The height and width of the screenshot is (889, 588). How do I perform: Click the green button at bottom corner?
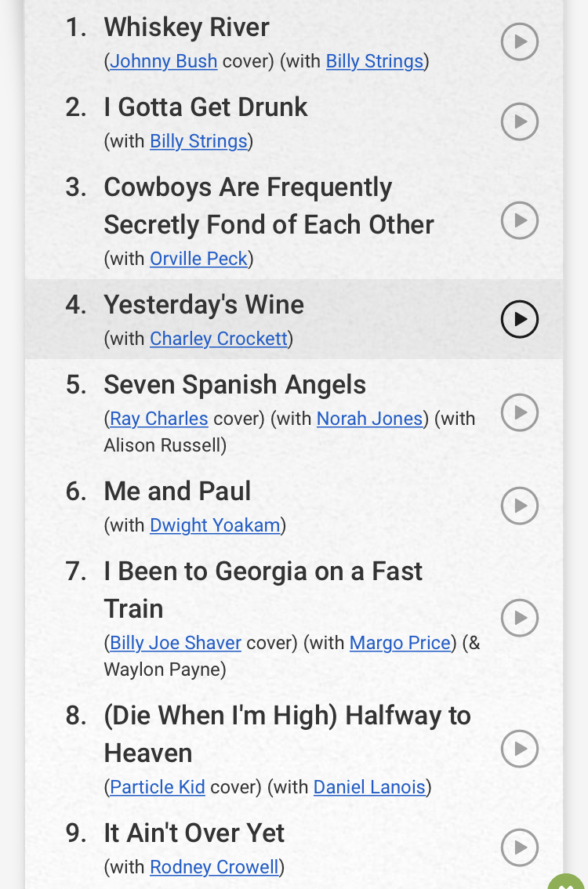[x=567, y=882]
